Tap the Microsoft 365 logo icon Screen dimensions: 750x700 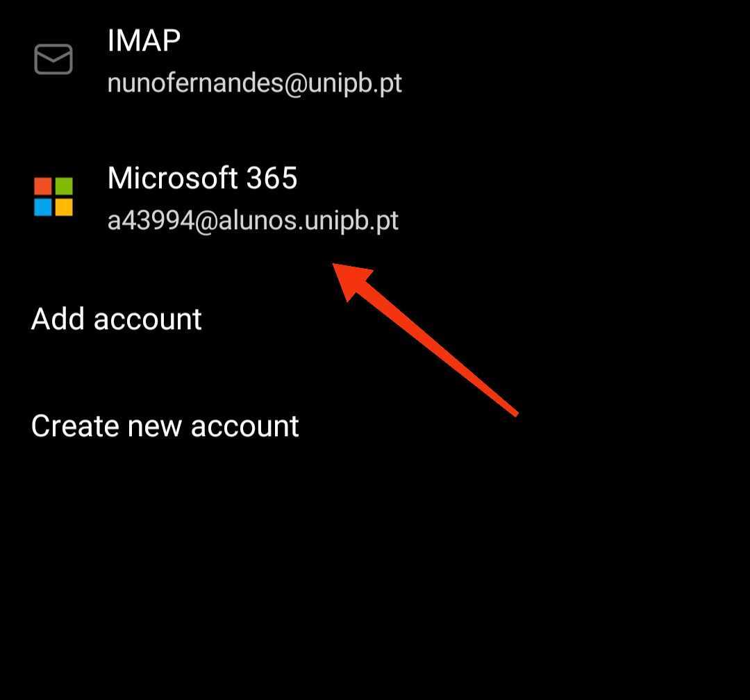53,197
